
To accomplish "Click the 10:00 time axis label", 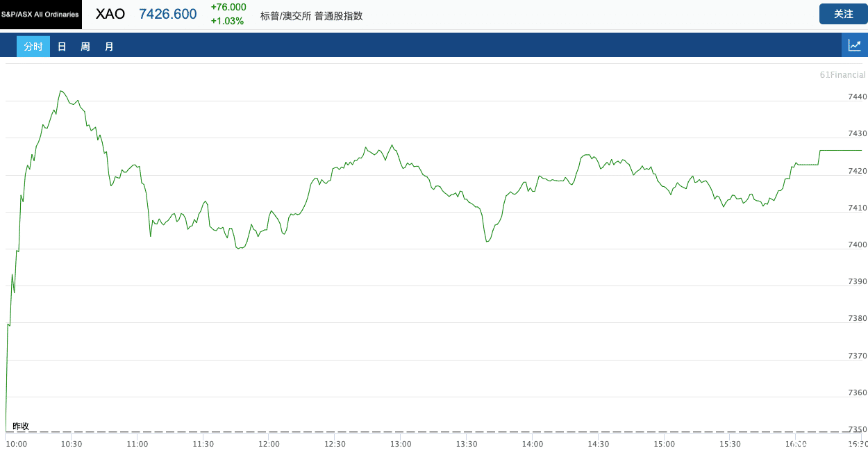I will 16,444.
